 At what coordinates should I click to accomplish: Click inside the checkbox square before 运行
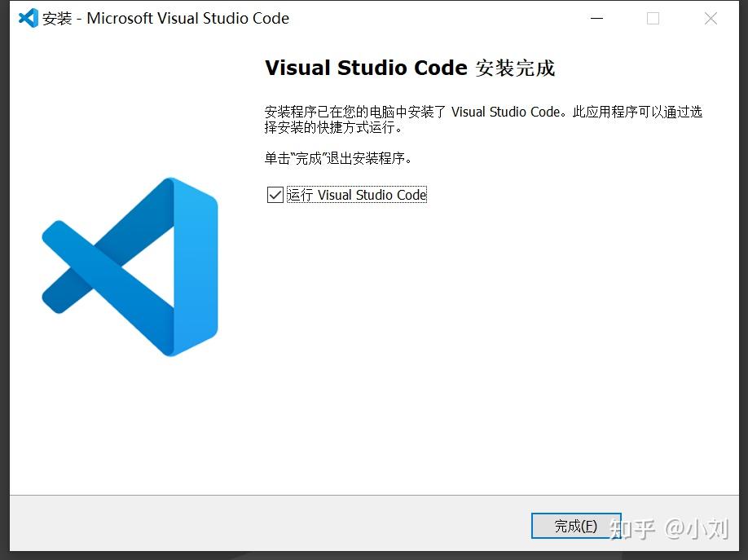pos(275,194)
